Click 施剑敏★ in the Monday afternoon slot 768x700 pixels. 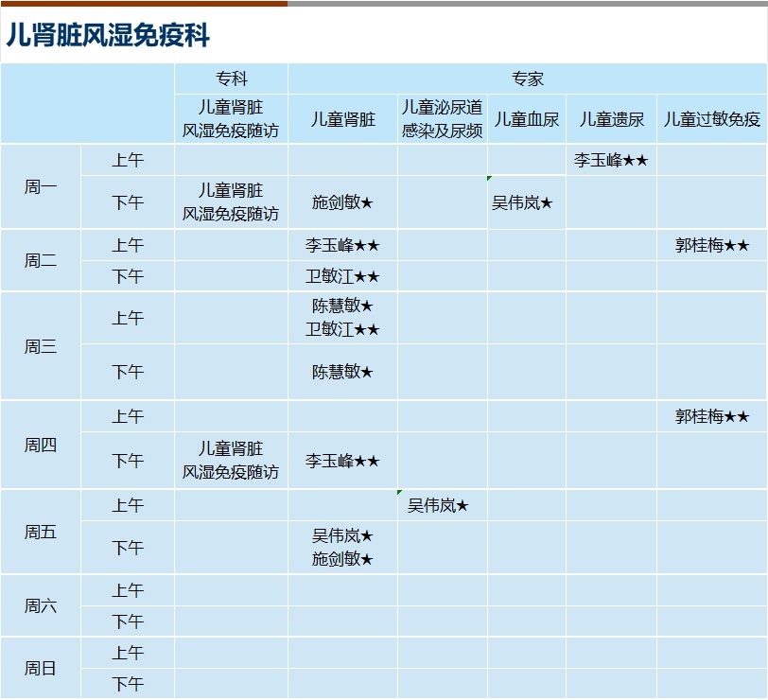pyautogui.click(x=342, y=201)
